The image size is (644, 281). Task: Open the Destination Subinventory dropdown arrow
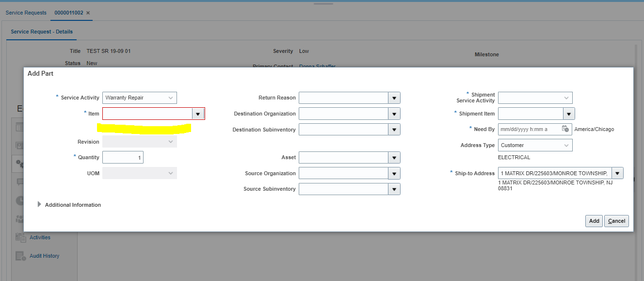coord(394,130)
